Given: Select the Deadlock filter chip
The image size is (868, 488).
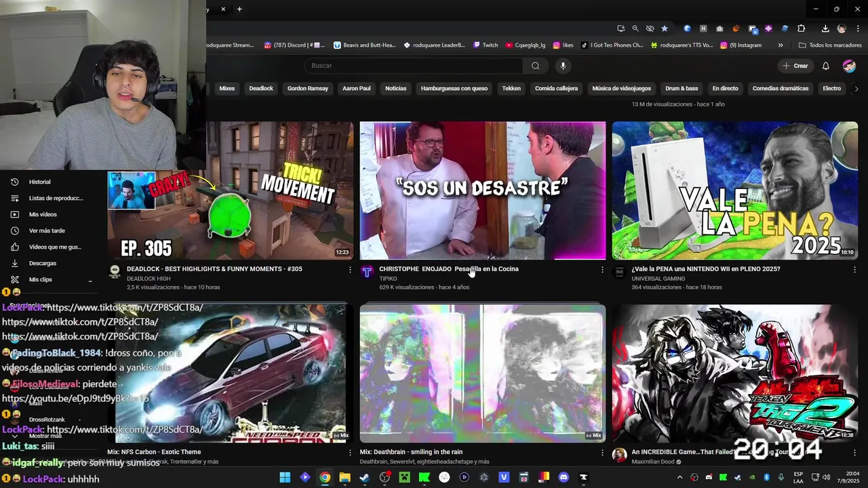Looking at the screenshot, I should coord(261,88).
